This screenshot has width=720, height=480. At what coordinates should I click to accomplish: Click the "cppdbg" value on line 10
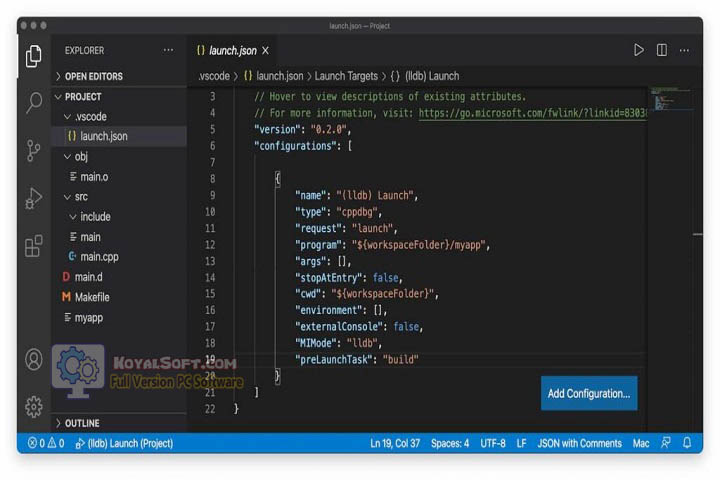coord(357,212)
